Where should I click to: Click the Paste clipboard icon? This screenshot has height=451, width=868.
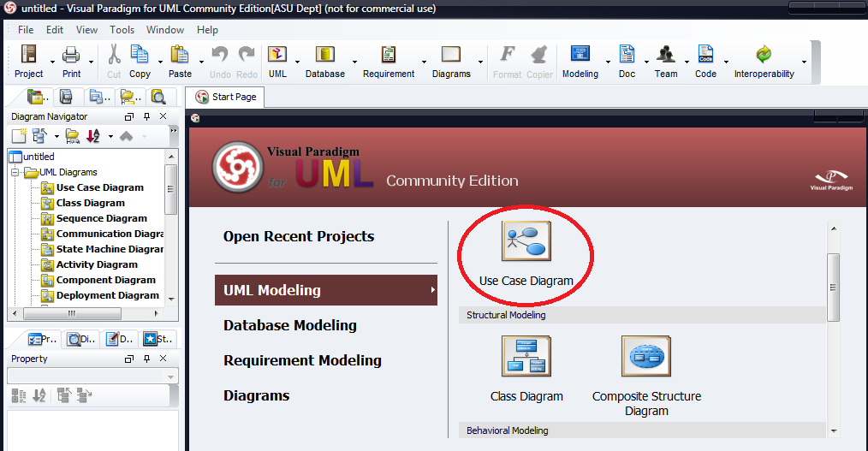click(180, 54)
